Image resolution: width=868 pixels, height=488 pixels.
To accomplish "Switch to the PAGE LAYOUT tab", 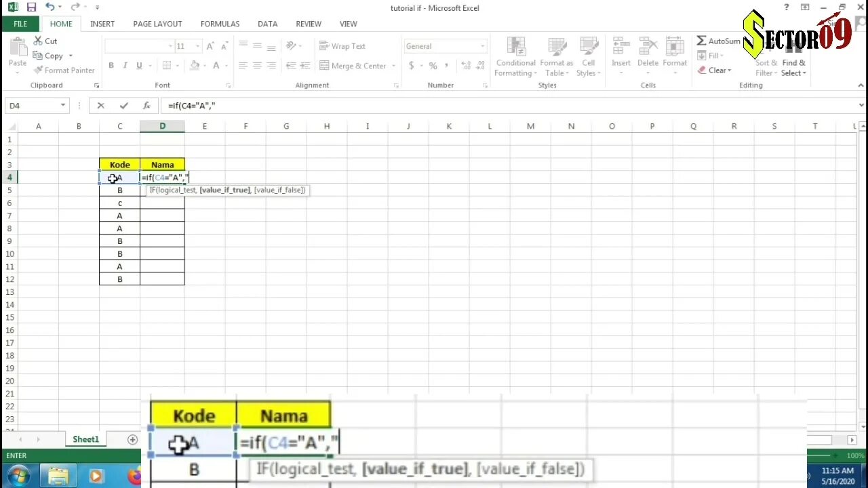I will tap(157, 24).
